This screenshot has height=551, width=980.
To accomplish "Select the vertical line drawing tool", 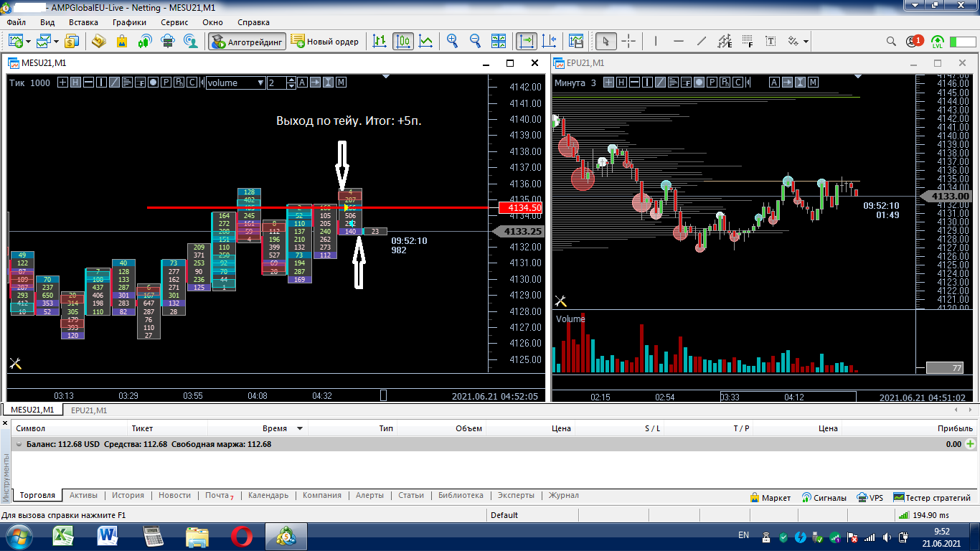I will [x=656, y=41].
